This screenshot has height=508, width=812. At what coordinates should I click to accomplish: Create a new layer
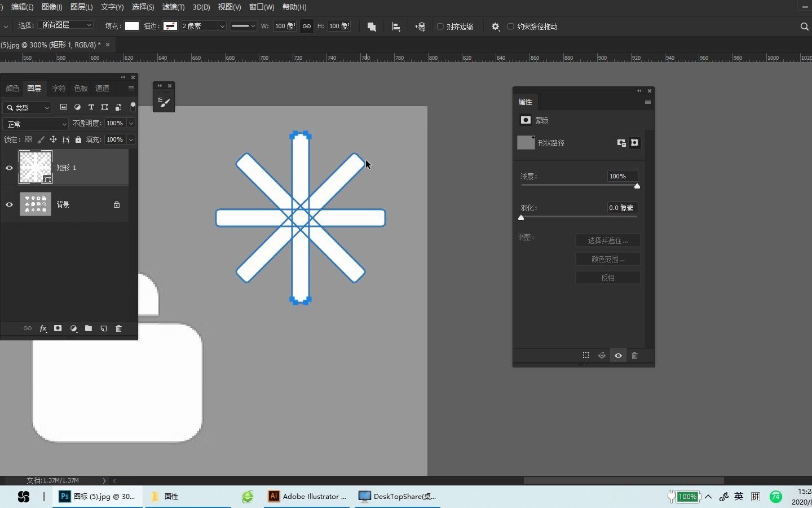pos(104,329)
